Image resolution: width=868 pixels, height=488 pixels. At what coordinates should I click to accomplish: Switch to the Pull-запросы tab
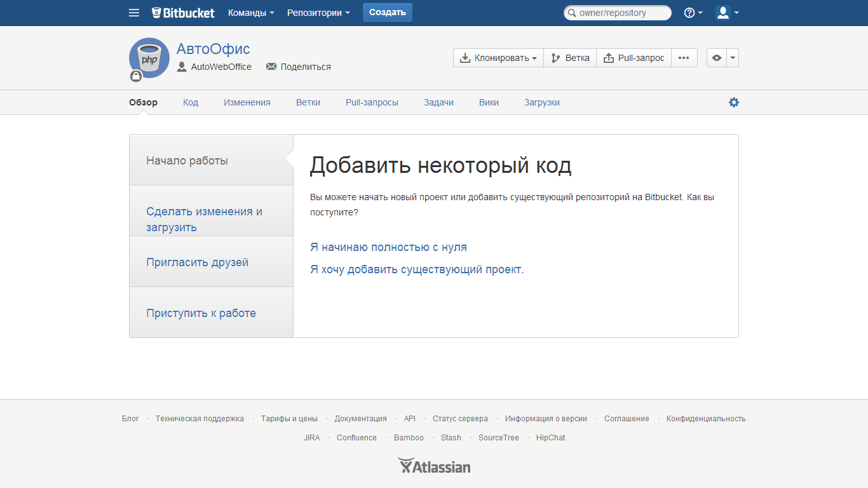click(372, 102)
